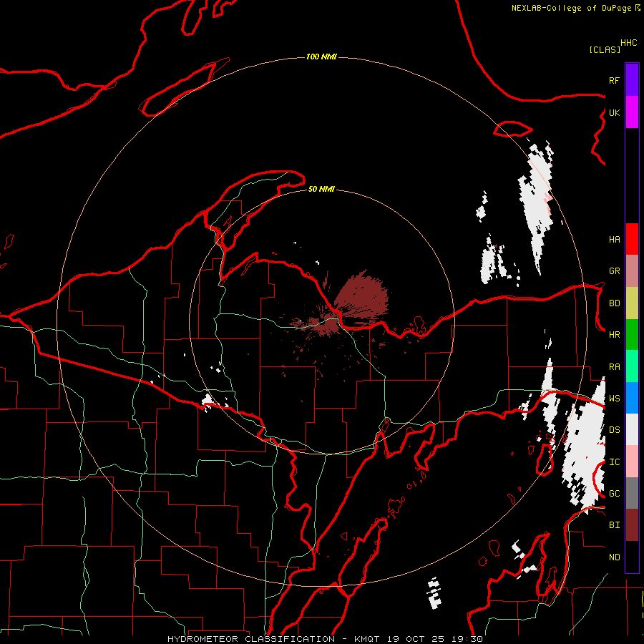Click the IC pink legend swatch
Screen dimensions: 644x644
pyautogui.click(x=632, y=462)
